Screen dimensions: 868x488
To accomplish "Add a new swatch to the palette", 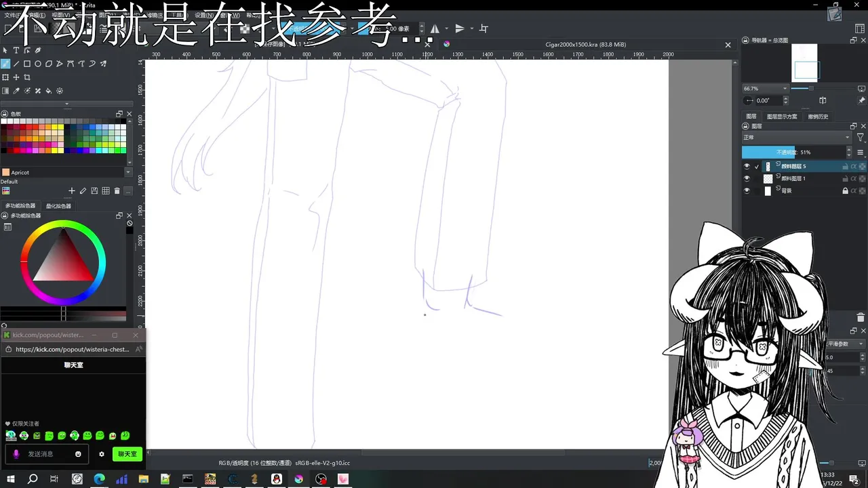I will 72,191.
